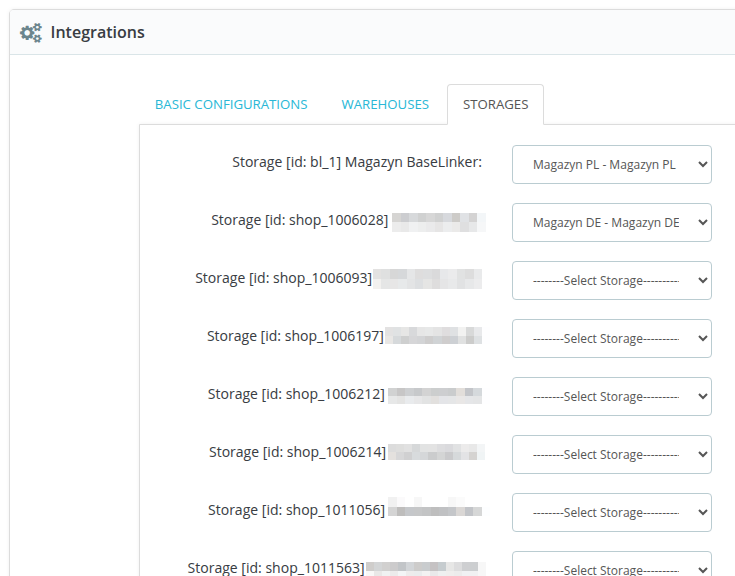This screenshot has height=576, width=735.
Task: Select the Storages tab
Action: (x=495, y=105)
